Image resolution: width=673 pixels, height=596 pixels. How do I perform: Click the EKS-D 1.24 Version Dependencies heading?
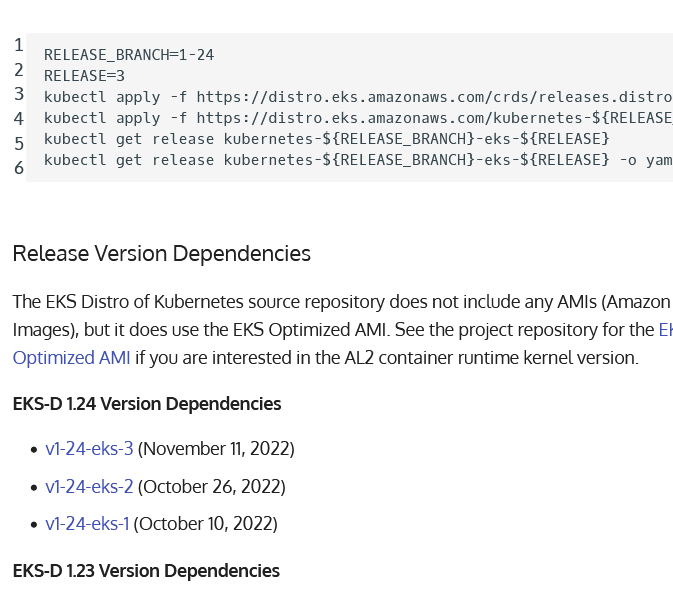click(146, 404)
